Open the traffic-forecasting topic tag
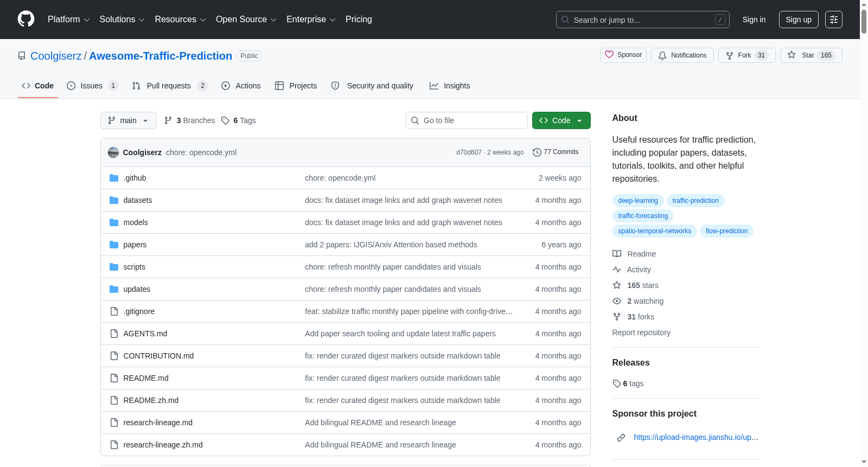The image size is (868, 467). tap(643, 216)
